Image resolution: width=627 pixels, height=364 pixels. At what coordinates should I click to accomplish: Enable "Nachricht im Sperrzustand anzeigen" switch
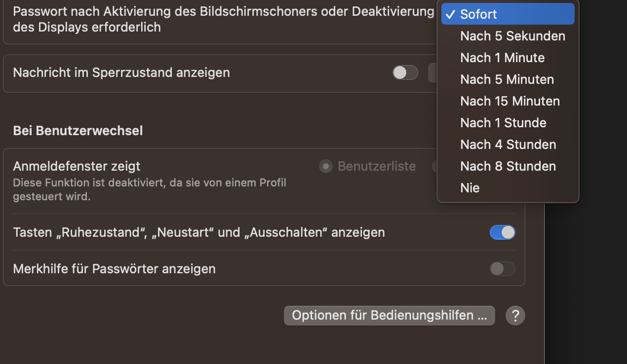(405, 73)
